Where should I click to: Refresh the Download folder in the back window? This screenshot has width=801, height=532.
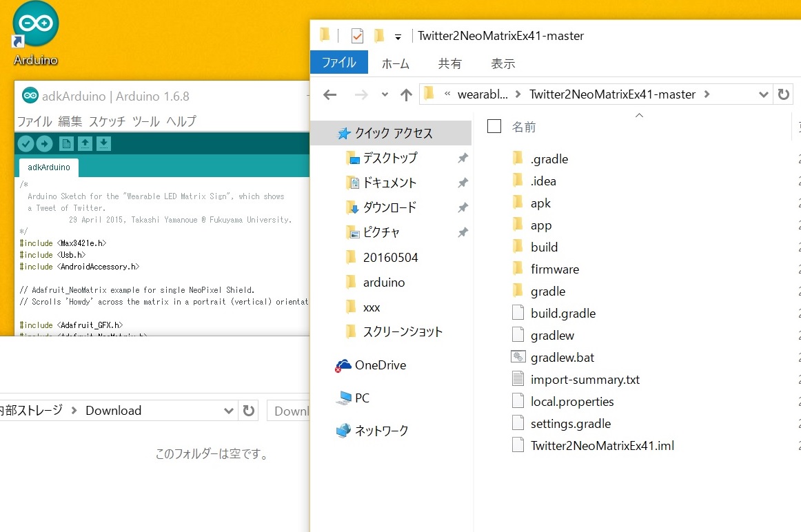coord(248,411)
